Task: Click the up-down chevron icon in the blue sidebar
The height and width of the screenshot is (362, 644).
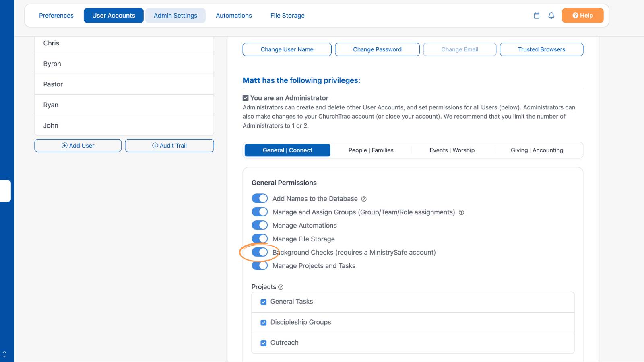Action: tap(4, 354)
